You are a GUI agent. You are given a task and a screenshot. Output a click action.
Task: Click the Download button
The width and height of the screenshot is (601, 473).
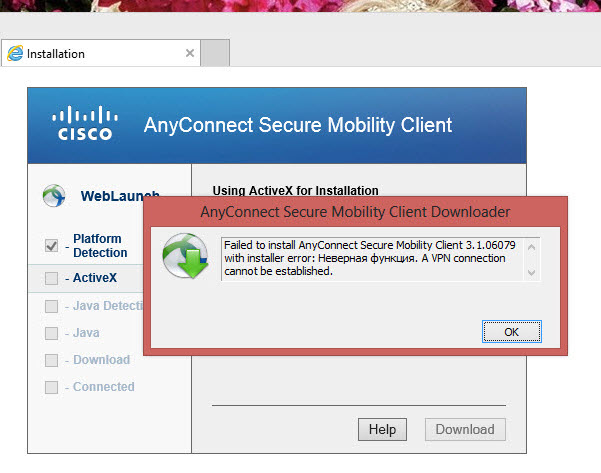pos(464,429)
